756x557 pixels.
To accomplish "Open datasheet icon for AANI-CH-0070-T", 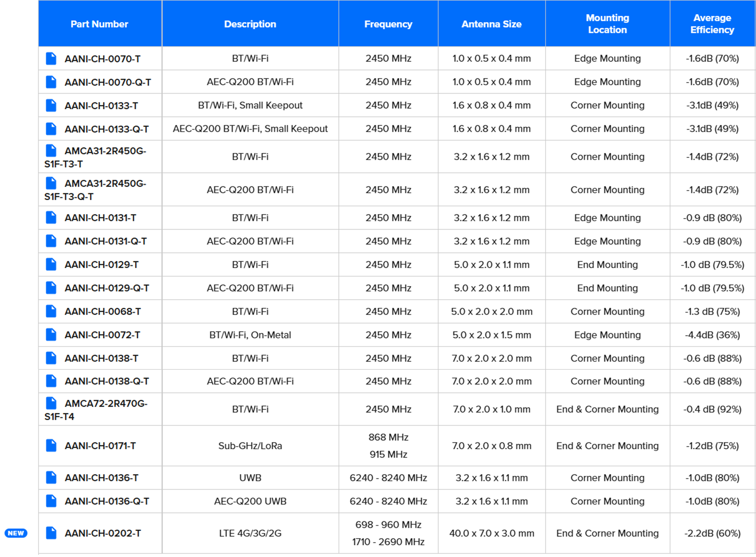I will tap(51, 59).
